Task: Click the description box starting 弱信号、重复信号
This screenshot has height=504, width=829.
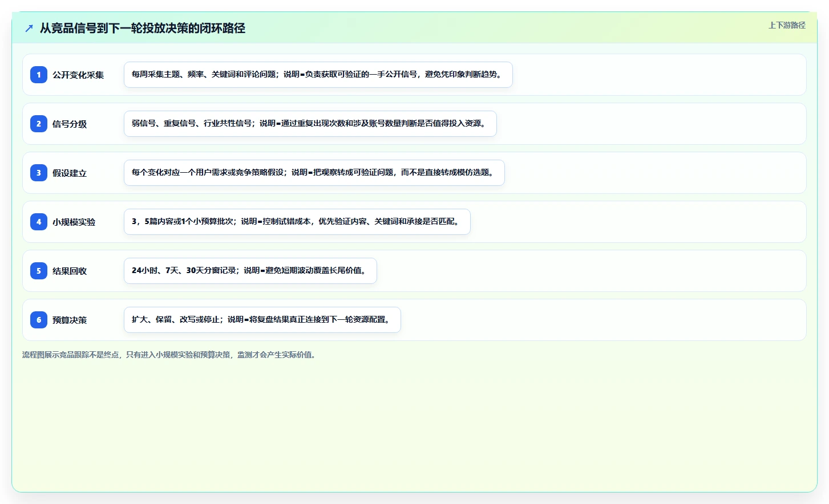Action: tap(310, 124)
